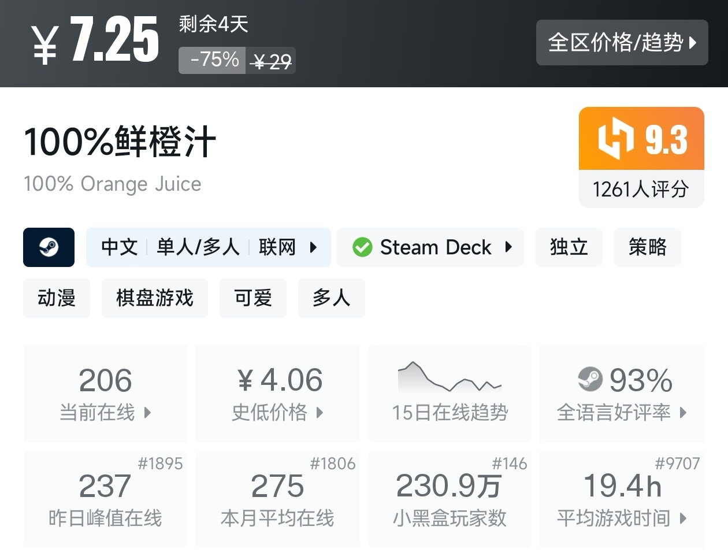Image resolution: width=728 pixels, height=560 pixels.
Task: Tap the 剩余4天 remaining time text
Action: 213,24
